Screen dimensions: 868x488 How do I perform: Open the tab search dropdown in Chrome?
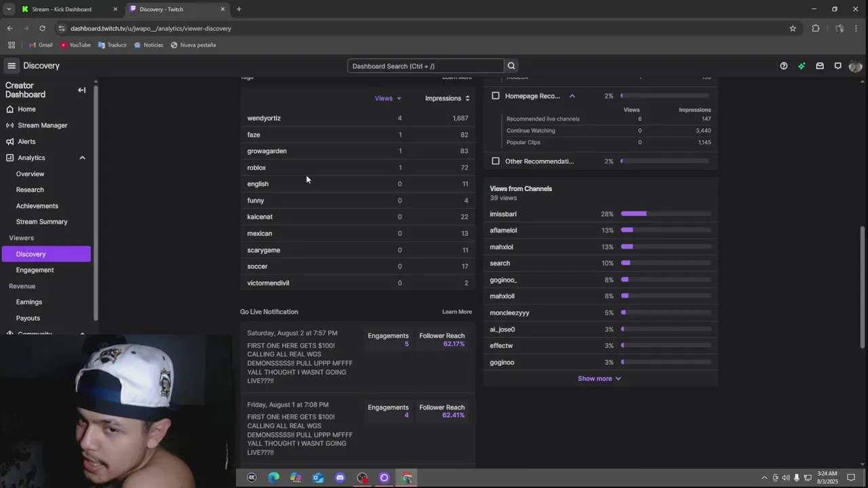pyautogui.click(x=8, y=9)
